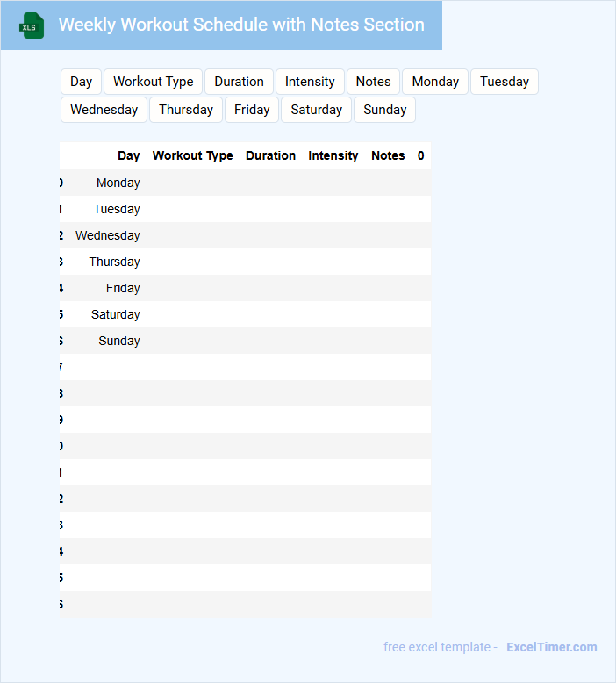616x683 pixels.
Task: Click the page title heading text
Action: (x=241, y=25)
